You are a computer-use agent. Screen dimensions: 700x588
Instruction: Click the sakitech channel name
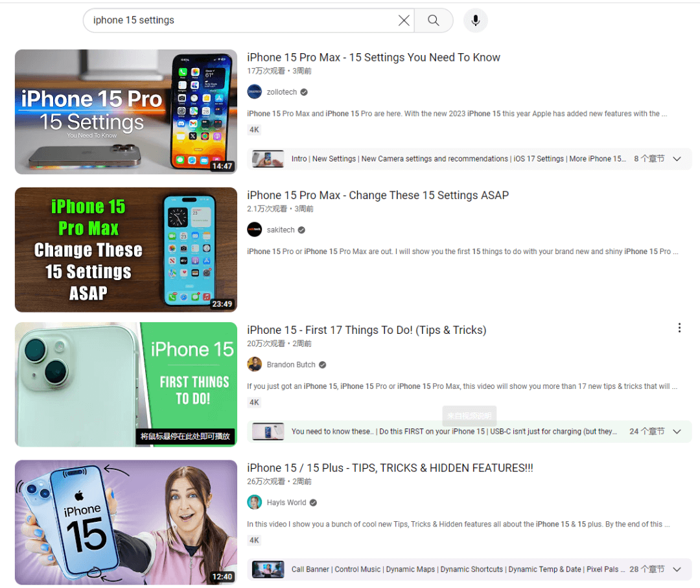tap(281, 230)
